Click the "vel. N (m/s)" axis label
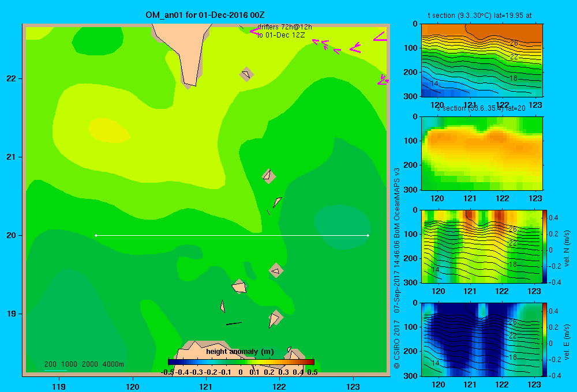Screen dimensions: 577x392 567,248
